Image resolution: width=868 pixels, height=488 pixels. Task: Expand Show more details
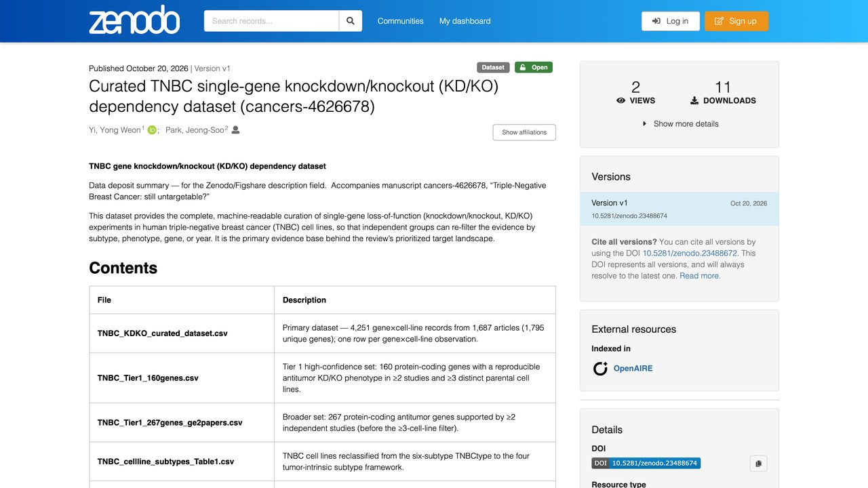pos(679,124)
